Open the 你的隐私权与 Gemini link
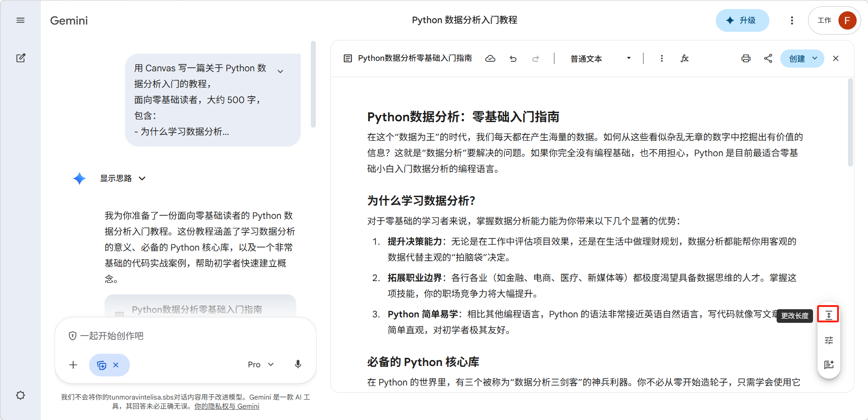The height and width of the screenshot is (420, 868). point(227,406)
